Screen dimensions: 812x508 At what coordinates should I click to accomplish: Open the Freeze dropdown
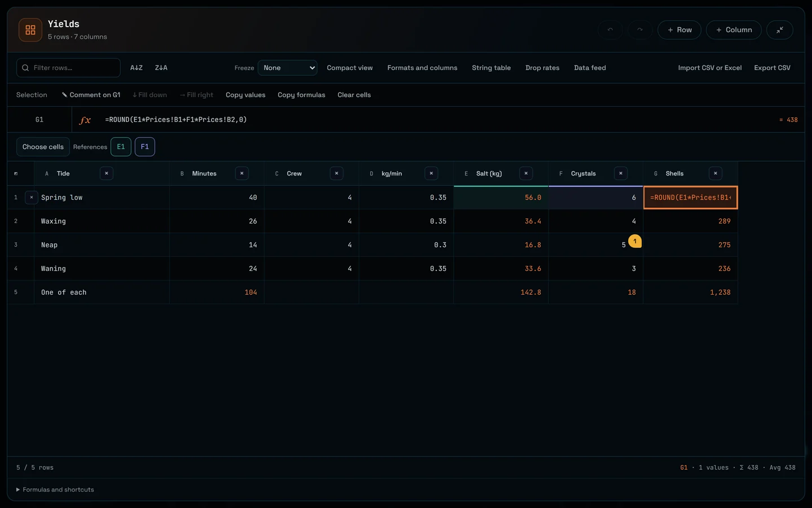(288, 68)
